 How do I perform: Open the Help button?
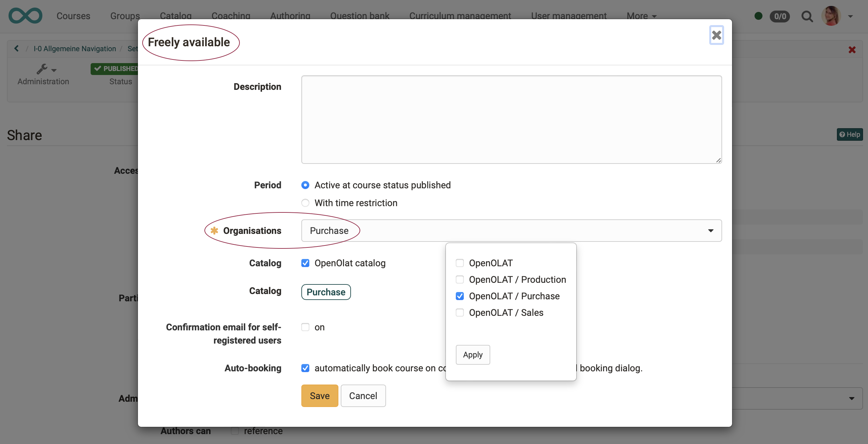pos(849,134)
